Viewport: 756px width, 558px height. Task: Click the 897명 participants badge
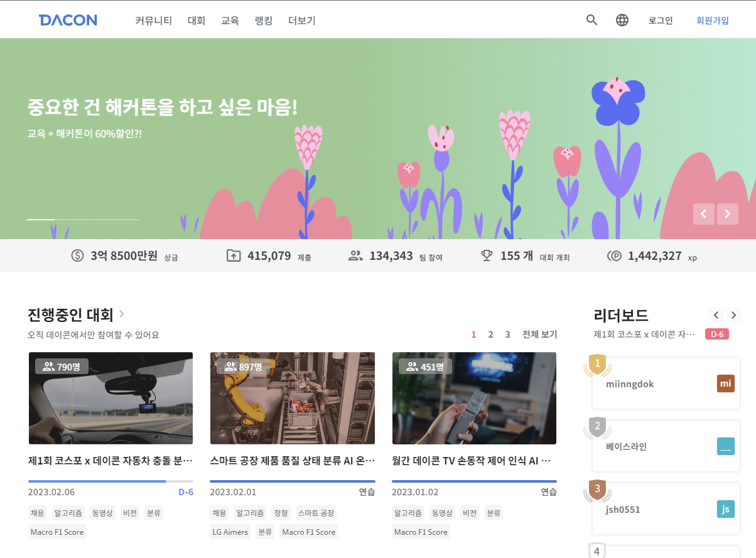coord(243,367)
